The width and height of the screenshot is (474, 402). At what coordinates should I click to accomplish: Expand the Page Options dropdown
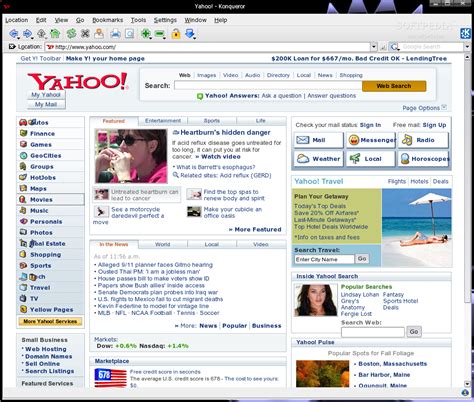(444, 107)
